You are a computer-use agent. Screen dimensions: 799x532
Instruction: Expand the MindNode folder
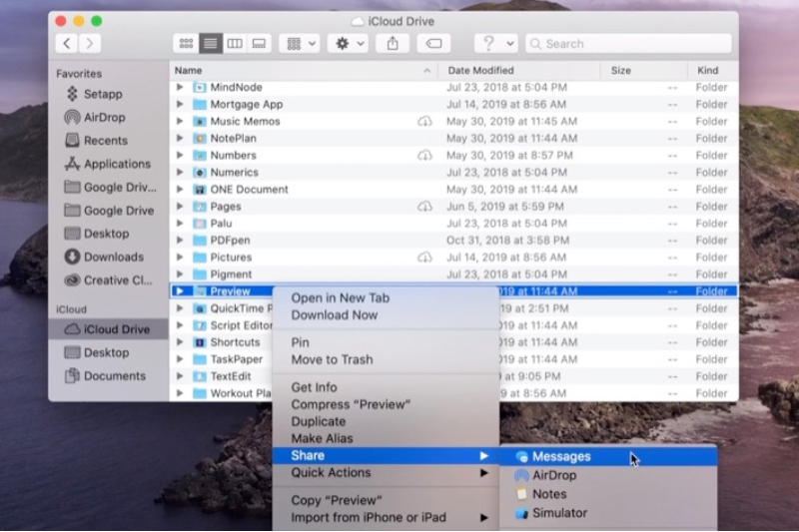click(180, 87)
